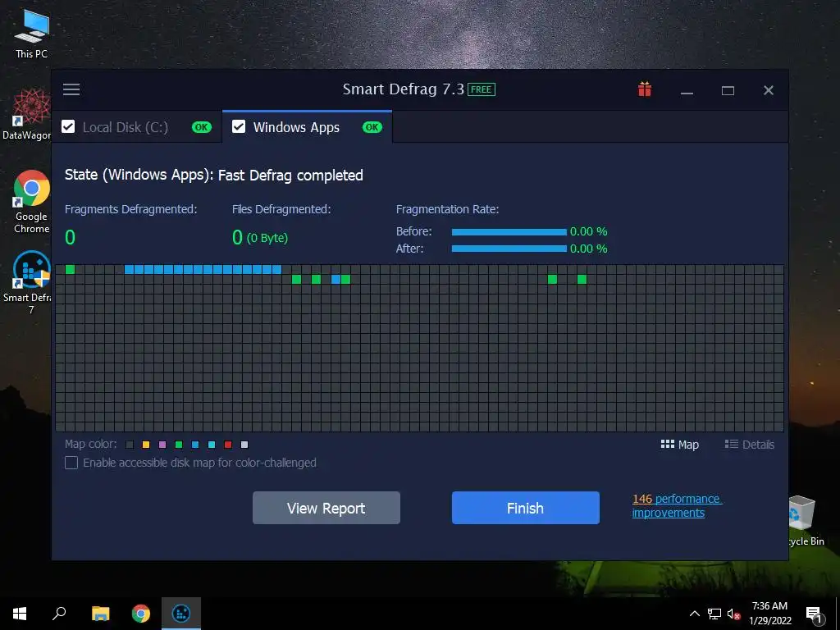Enable accessible disk map for color-challenged
840x630 pixels.
(x=71, y=463)
